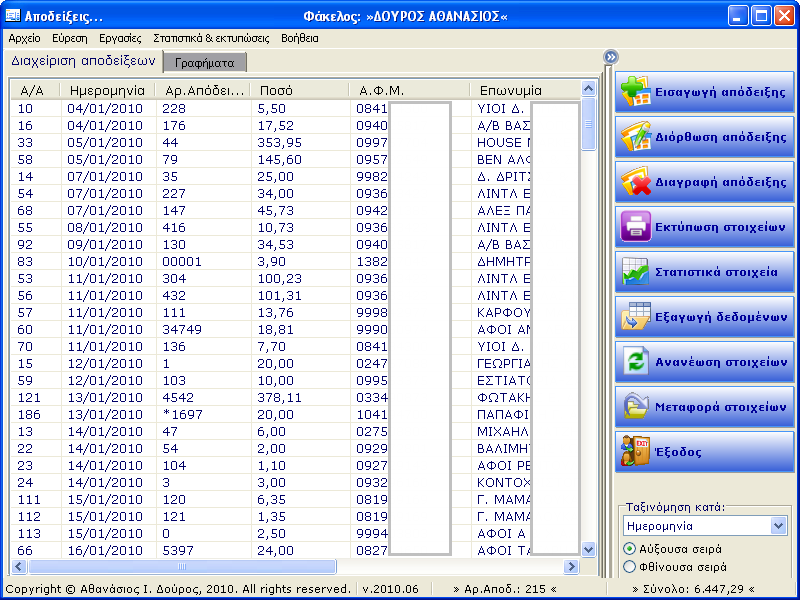Open the Εύρεση menu

pos(70,38)
